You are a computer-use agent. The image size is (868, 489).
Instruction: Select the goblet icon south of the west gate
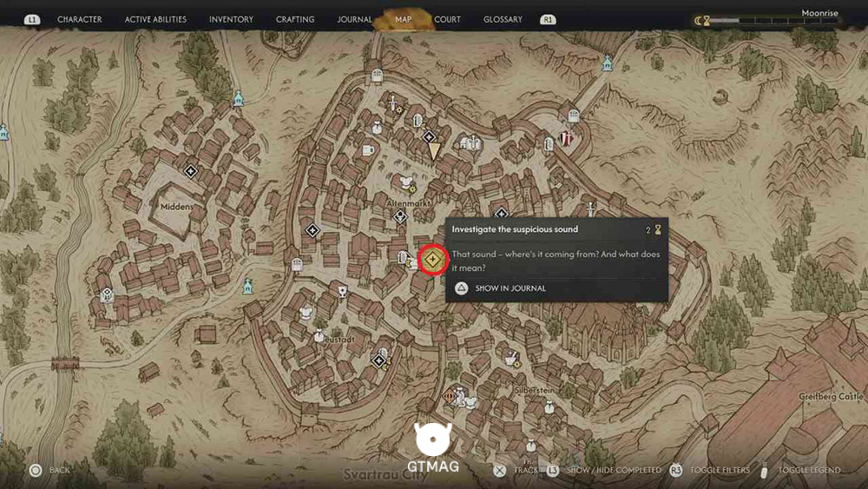pyautogui.click(x=343, y=291)
